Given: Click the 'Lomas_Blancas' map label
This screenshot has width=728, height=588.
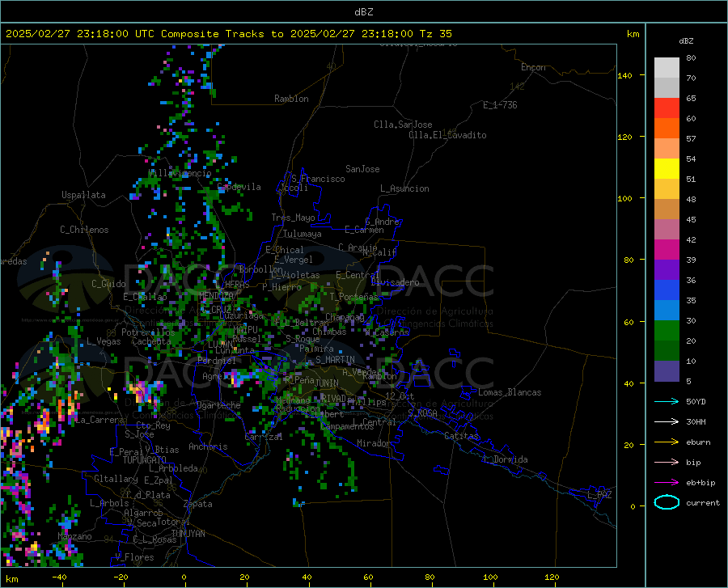Looking at the screenshot, I should point(510,392).
